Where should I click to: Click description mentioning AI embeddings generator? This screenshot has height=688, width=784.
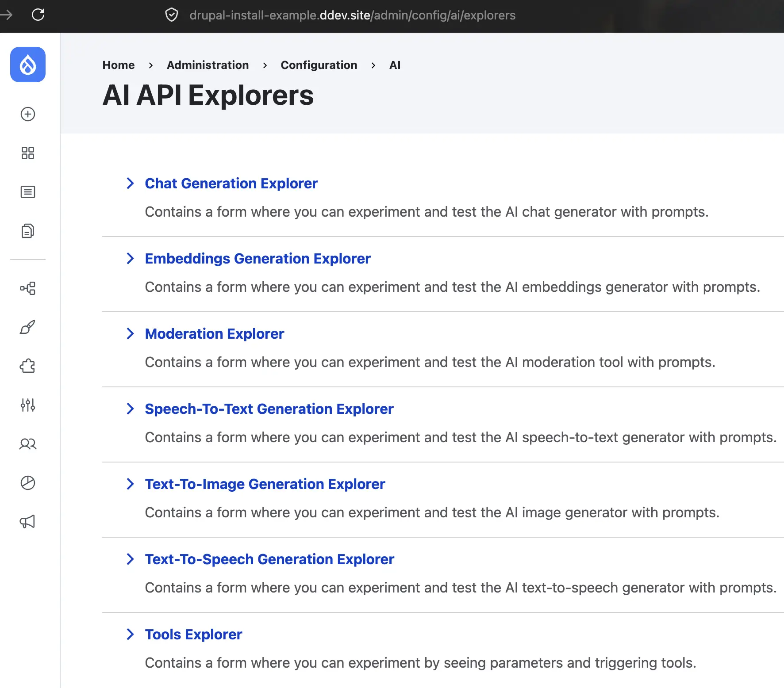point(452,287)
